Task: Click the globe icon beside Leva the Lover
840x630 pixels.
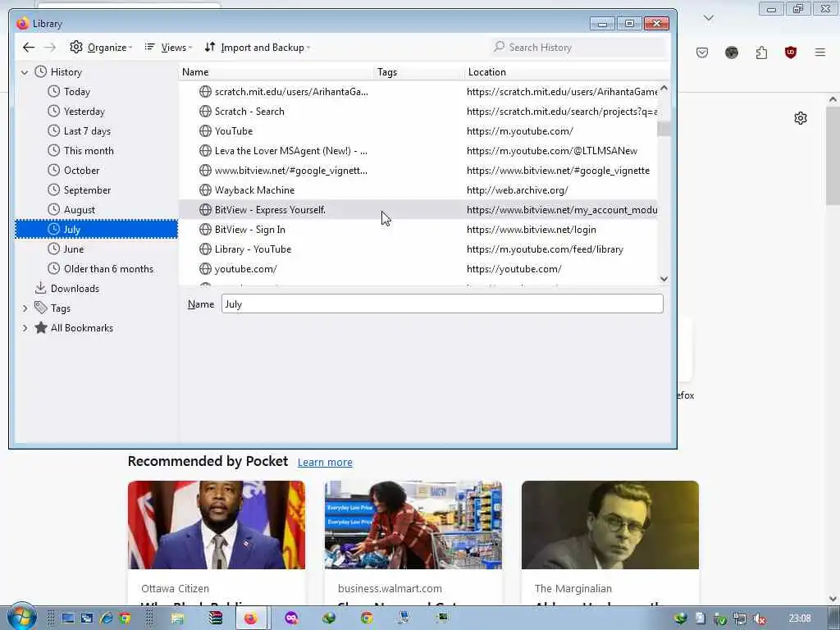Action: pos(205,151)
